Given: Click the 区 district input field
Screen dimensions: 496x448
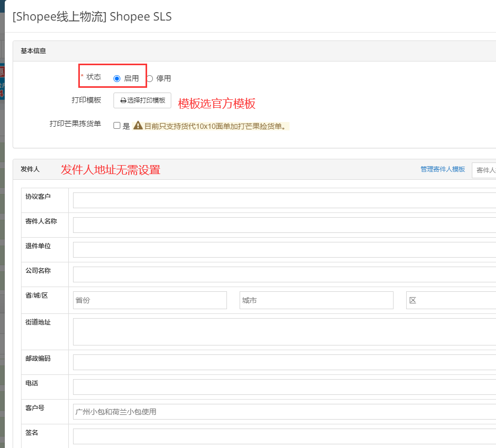Looking at the screenshot, I should [x=451, y=300].
